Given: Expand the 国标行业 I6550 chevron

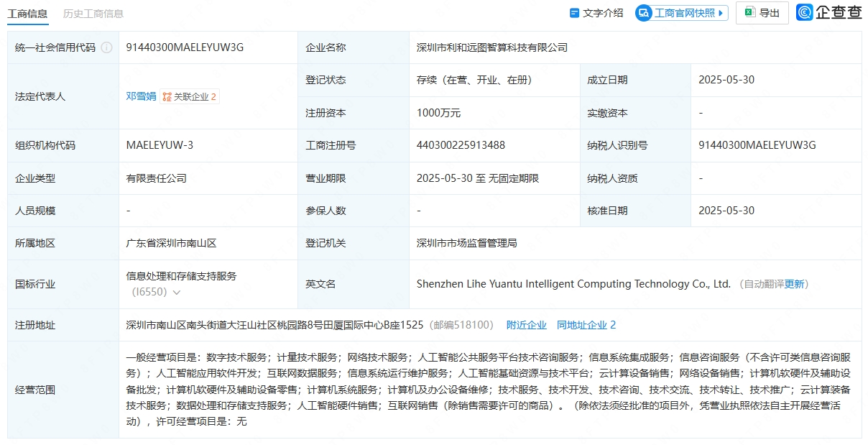Looking at the screenshot, I should (x=177, y=293).
